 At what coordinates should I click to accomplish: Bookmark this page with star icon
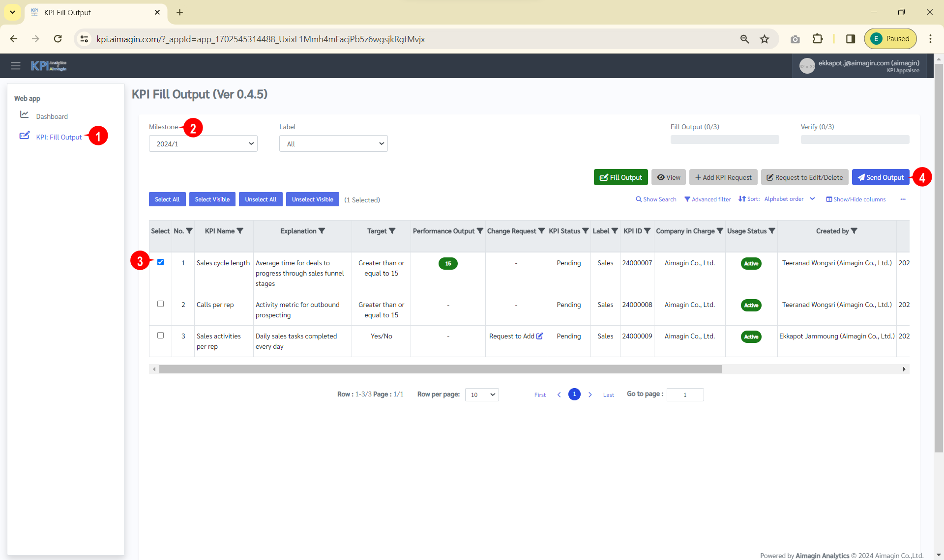pyautogui.click(x=764, y=39)
